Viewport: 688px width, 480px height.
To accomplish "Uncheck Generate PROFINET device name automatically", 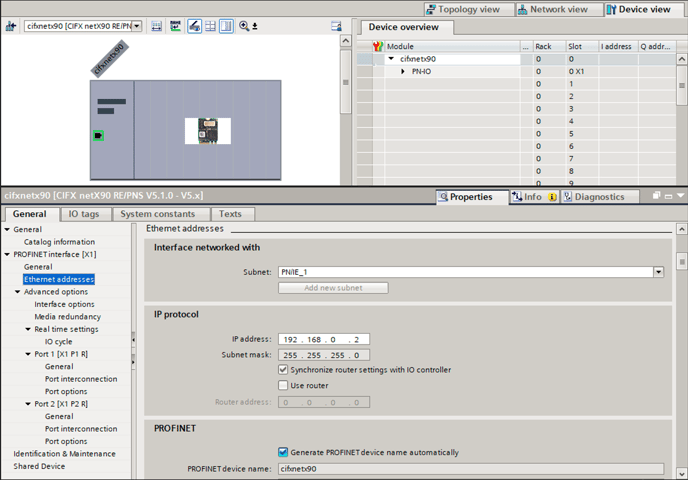I will [x=283, y=452].
